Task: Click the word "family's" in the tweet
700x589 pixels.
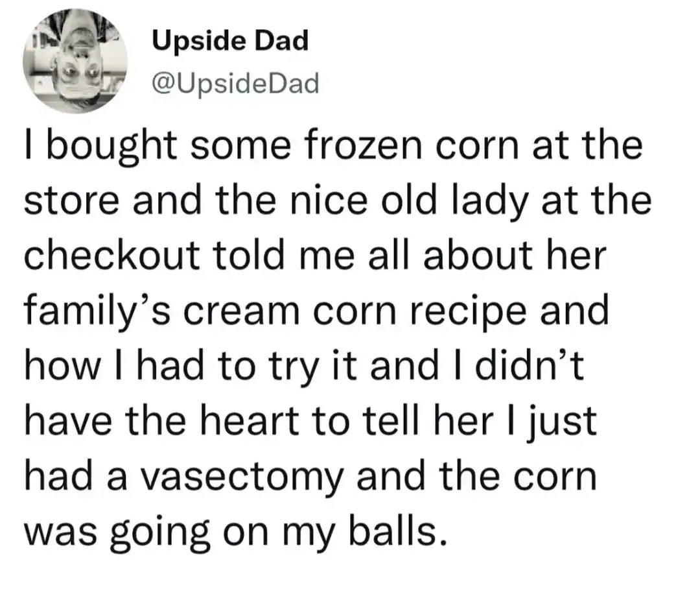Action: pyautogui.click(x=97, y=311)
